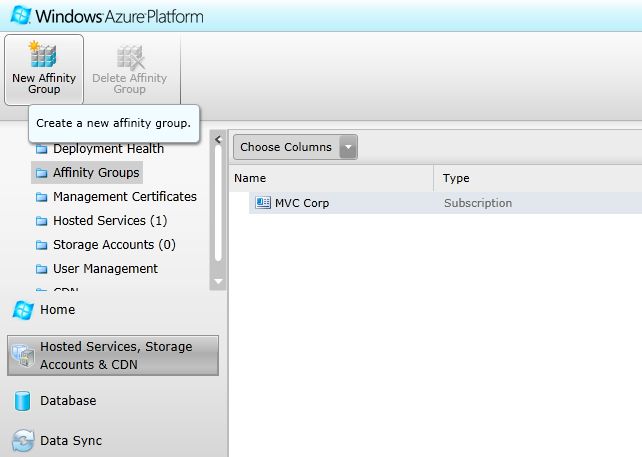The width and height of the screenshot is (642, 457).
Task: Select User Management tree item
Action: pyautogui.click(x=105, y=269)
